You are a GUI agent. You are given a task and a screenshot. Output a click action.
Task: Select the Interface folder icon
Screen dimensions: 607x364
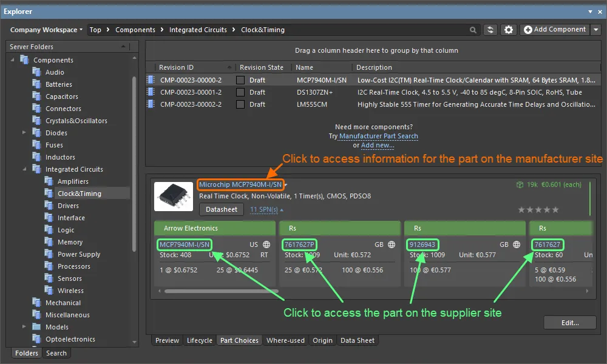click(x=49, y=217)
